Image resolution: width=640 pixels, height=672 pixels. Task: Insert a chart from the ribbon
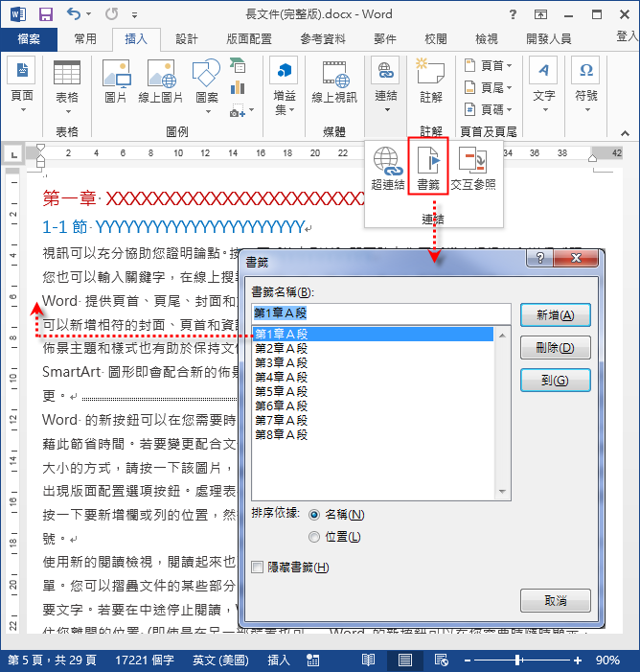[238, 88]
